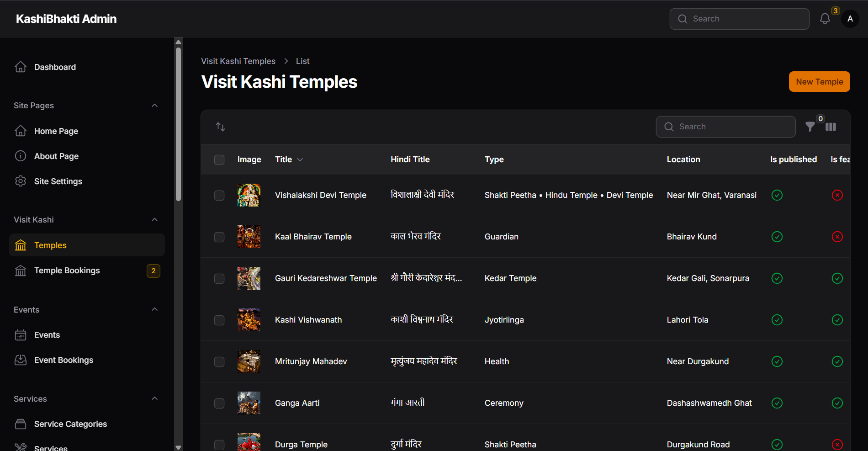Click the sidebar scrollbar down arrow

[179, 447]
